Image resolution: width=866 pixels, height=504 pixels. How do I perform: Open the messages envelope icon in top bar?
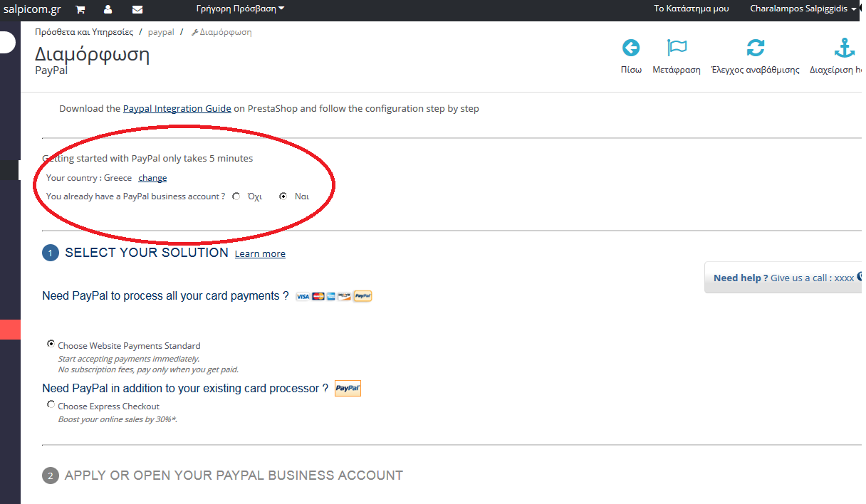(137, 10)
